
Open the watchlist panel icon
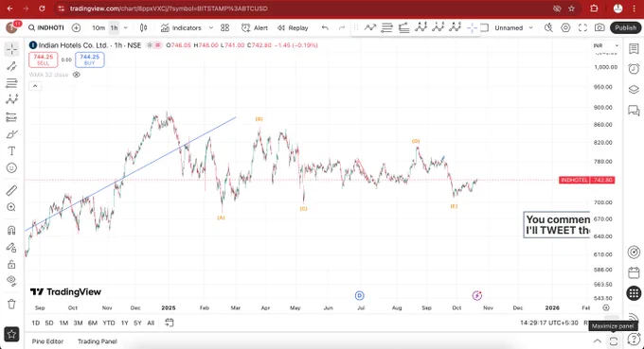(x=634, y=48)
